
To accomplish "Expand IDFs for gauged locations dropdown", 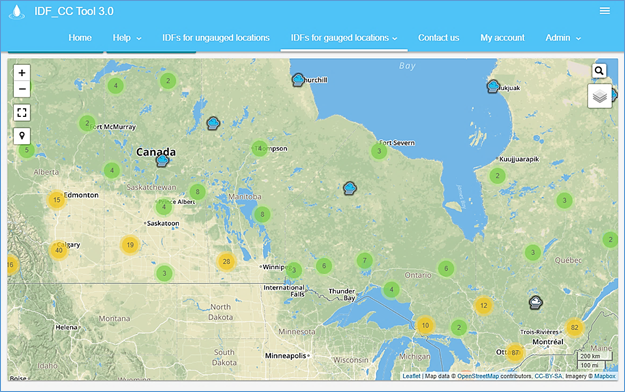I will click(x=344, y=38).
